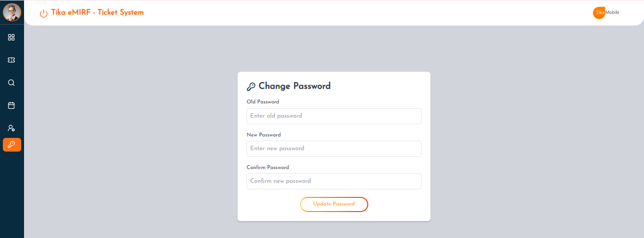Focus the Confirm new password field

(x=334, y=181)
